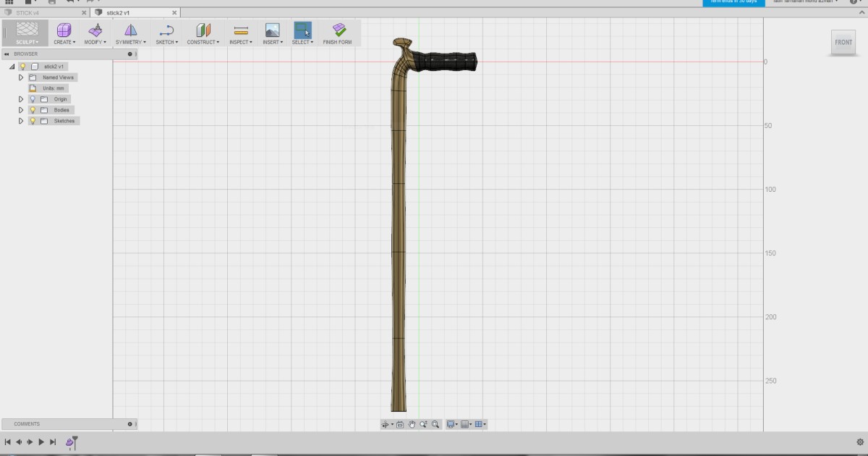Open the Grid and Snaps dropdown

[465, 424]
